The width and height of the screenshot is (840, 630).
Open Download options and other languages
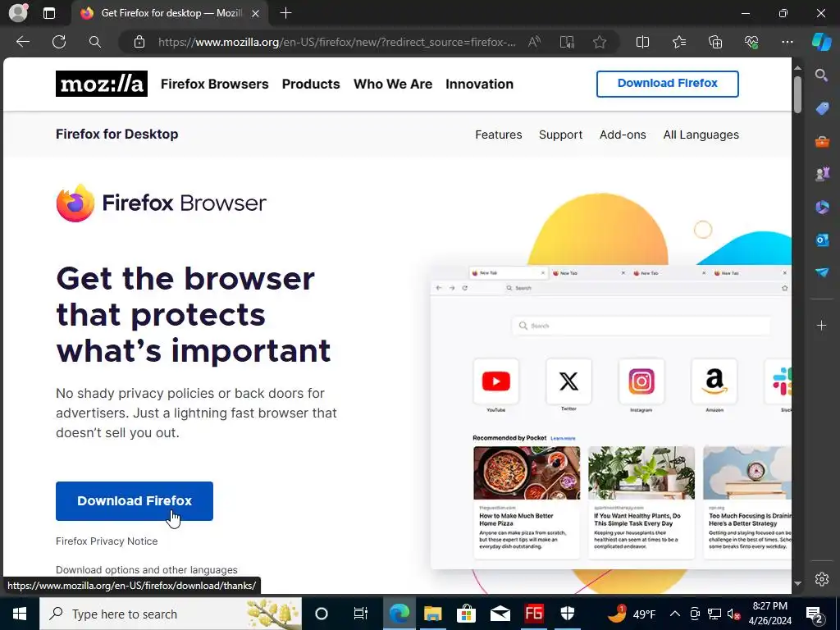click(x=147, y=570)
